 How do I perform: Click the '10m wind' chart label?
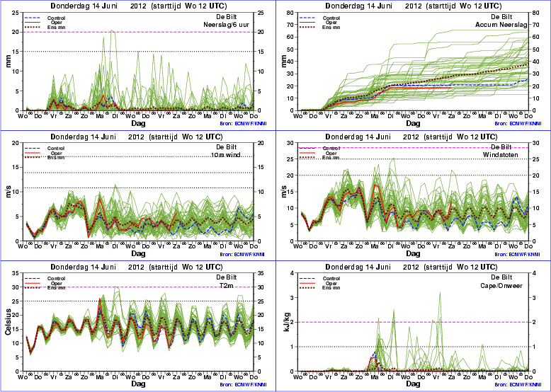226,155
